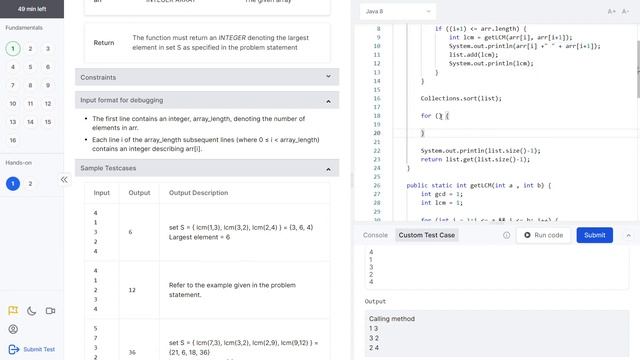This screenshot has width=640, height=360.
Task: Go to Fundamentals question 15
Action: coord(48,122)
